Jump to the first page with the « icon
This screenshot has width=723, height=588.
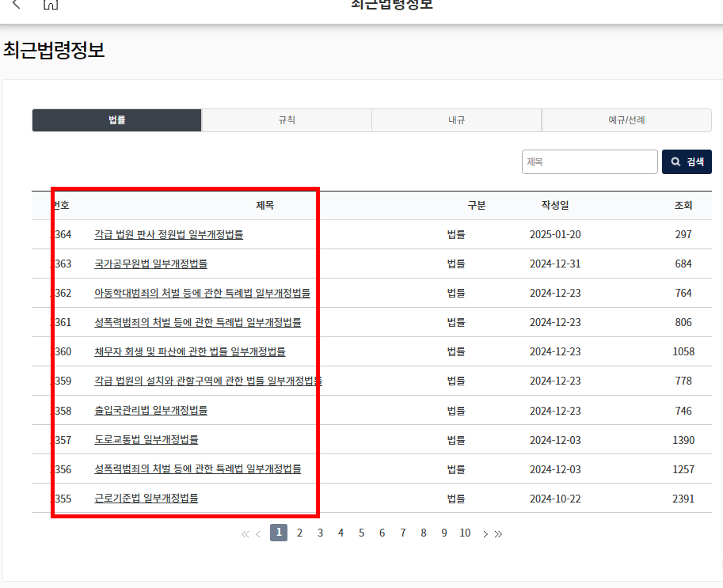pyautogui.click(x=244, y=533)
